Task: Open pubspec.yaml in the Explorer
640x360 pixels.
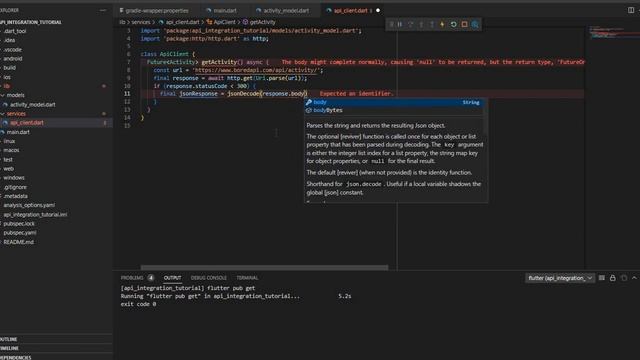Action: point(20,233)
